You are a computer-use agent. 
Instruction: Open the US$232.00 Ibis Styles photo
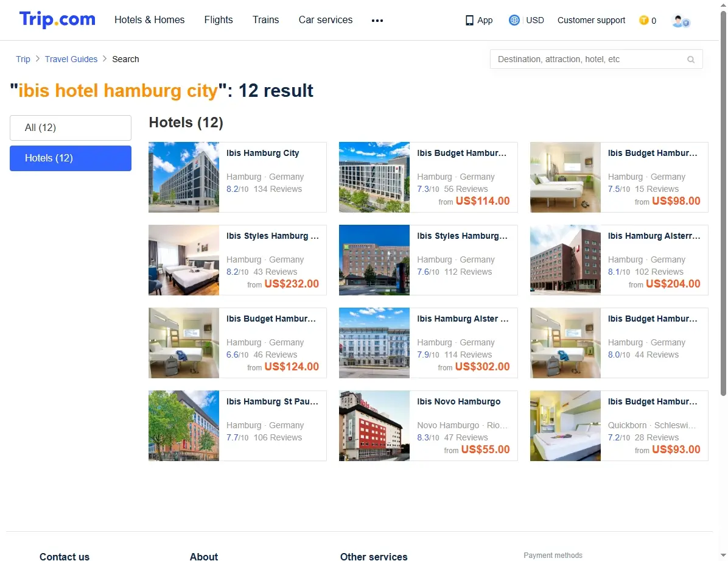[x=184, y=260]
